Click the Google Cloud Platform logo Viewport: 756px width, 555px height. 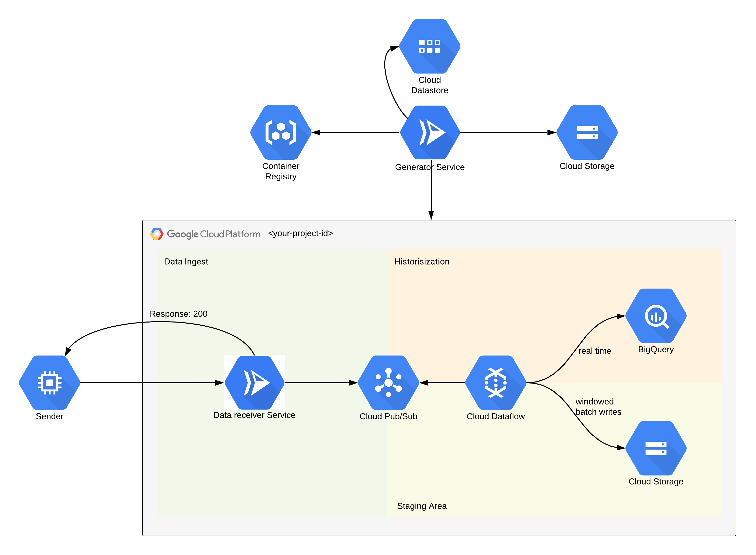point(157,234)
